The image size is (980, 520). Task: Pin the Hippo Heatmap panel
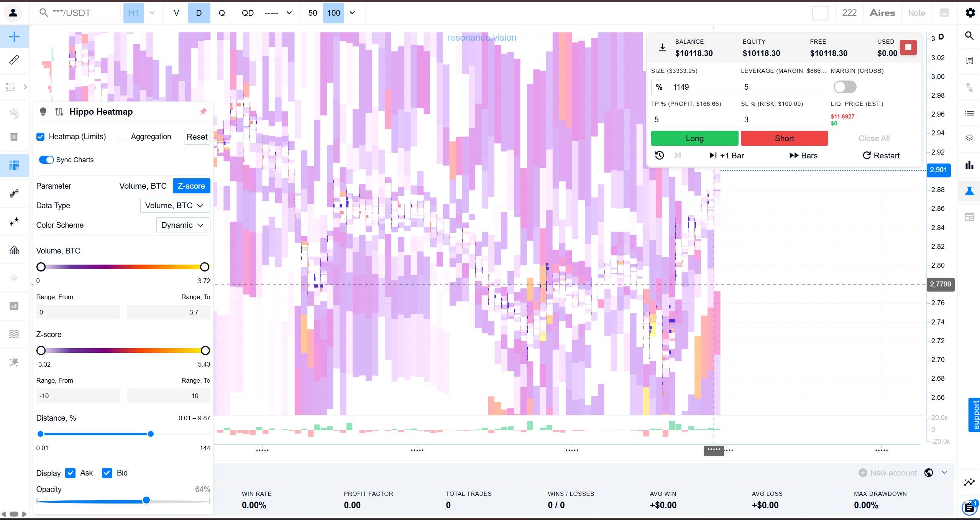point(203,112)
